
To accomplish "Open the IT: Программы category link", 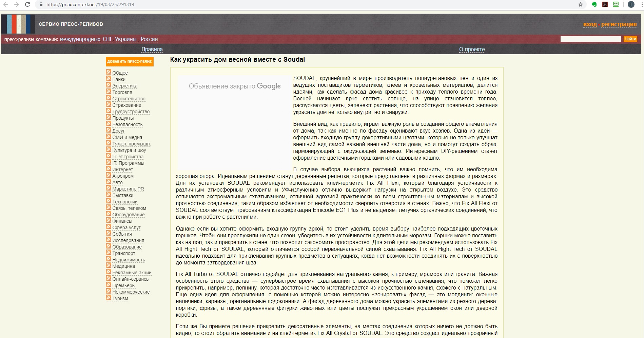I will pyautogui.click(x=128, y=163).
